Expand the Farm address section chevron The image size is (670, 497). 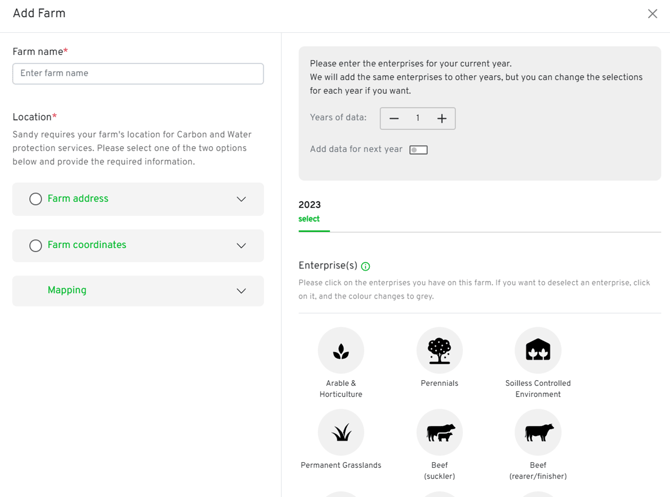click(x=241, y=199)
